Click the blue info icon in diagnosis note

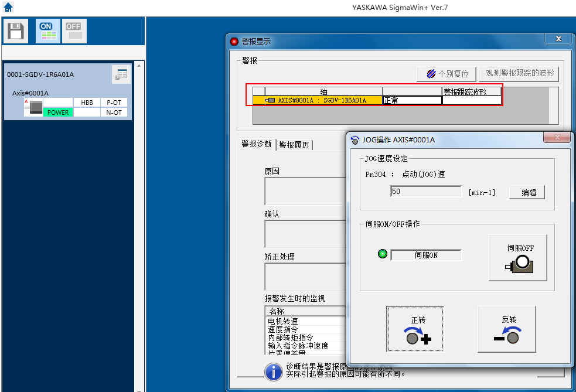273,371
